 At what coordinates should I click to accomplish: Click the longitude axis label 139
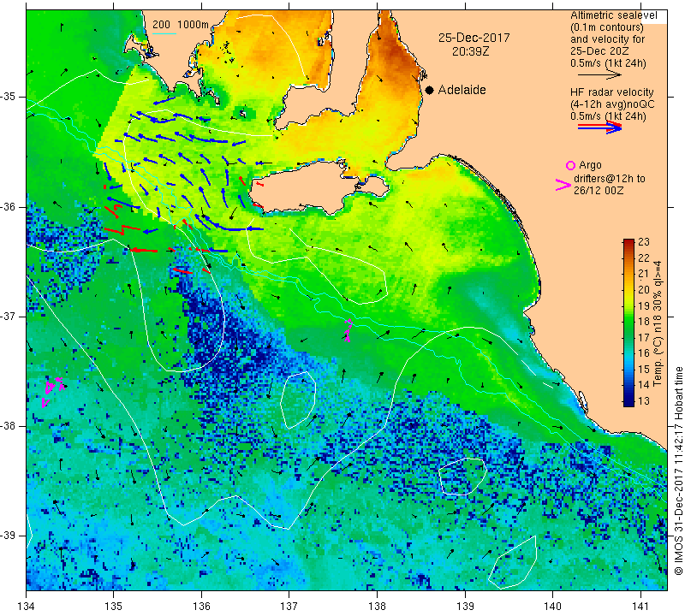pos(465,606)
